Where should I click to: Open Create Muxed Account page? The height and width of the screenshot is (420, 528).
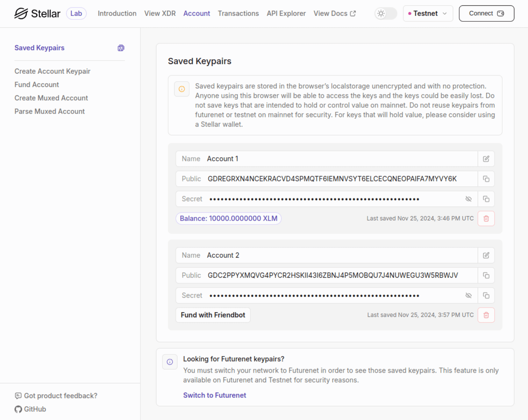tap(51, 98)
